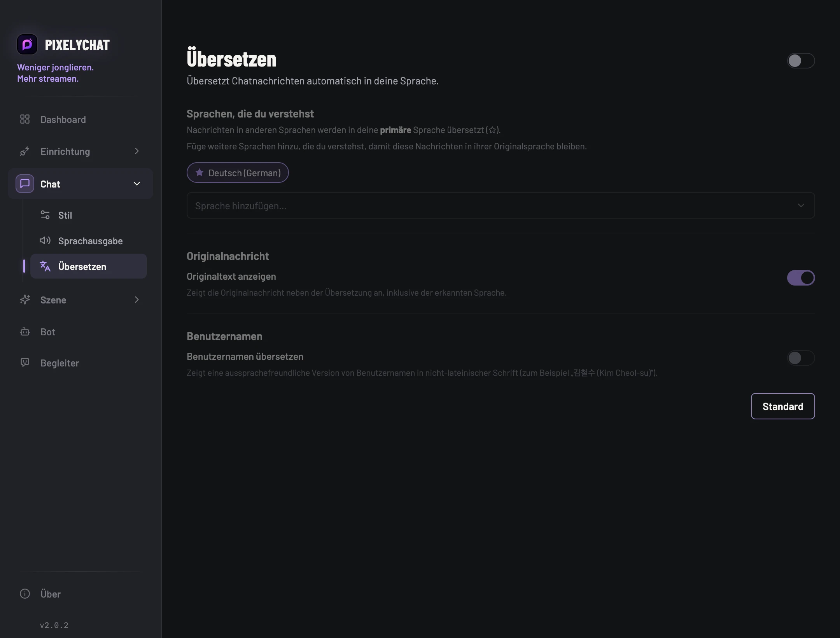Enable the main Übersetzen toggle
This screenshot has width=840, height=638.
click(801, 61)
